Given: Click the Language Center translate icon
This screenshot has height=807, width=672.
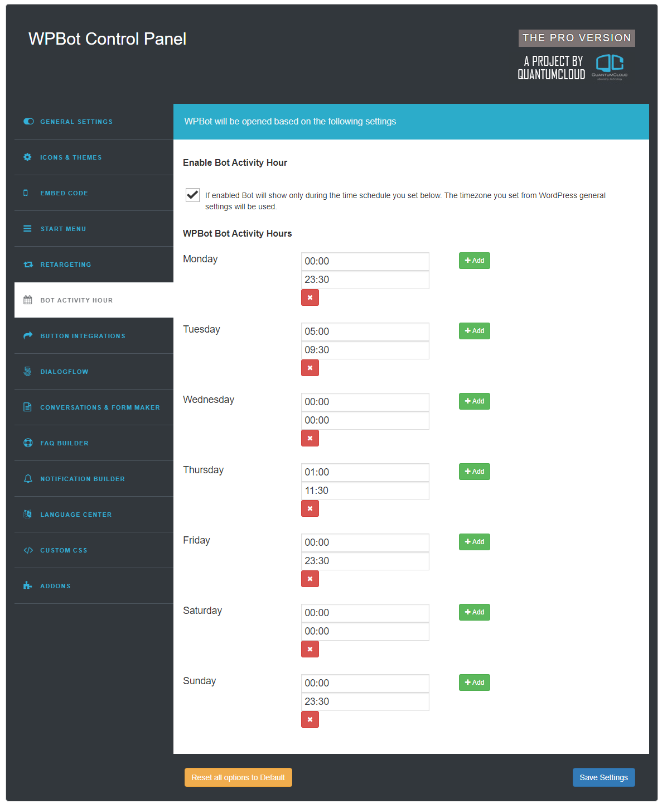Looking at the screenshot, I should point(27,514).
